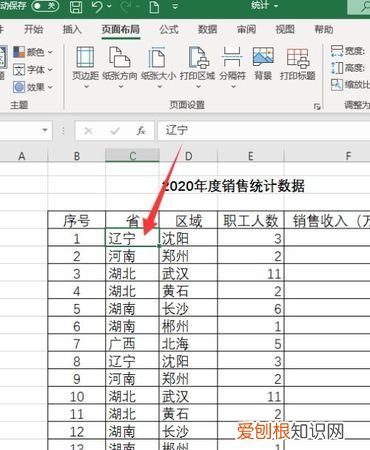Click the 缩放比例 scale icon
This screenshot has width=370, height=450.
[x=337, y=84]
